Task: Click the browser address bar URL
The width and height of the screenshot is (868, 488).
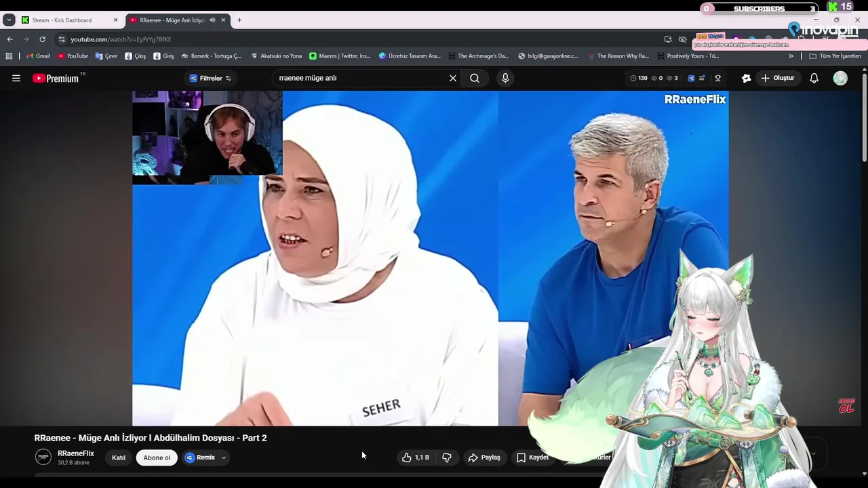Action: (121, 39)
